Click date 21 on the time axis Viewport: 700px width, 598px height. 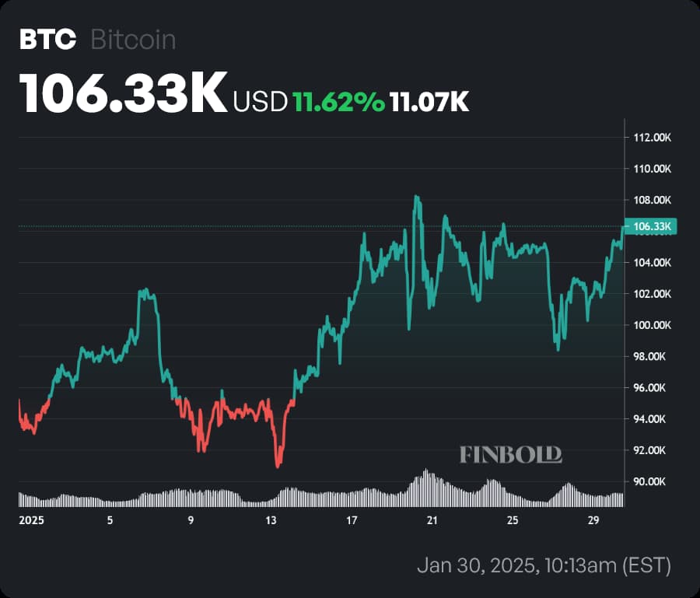click(432, 520)
